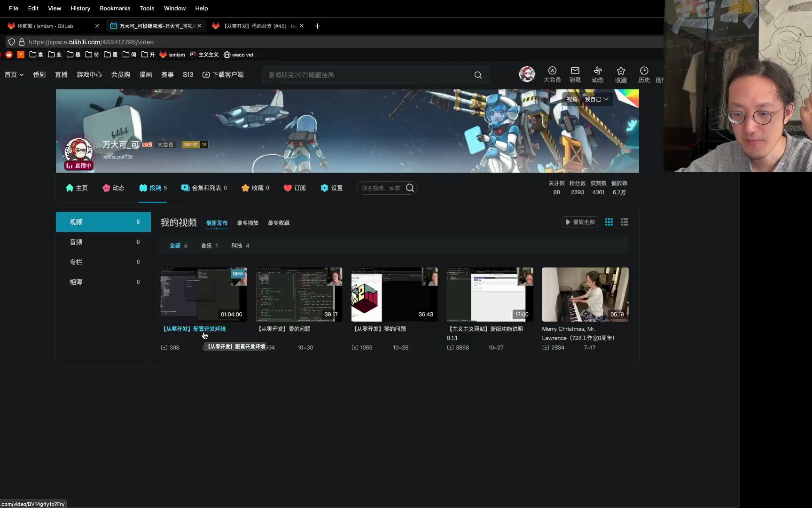Screen dimensions: 812x508
Task: Open the 消息 messages icon
Action: coord(575,74)
